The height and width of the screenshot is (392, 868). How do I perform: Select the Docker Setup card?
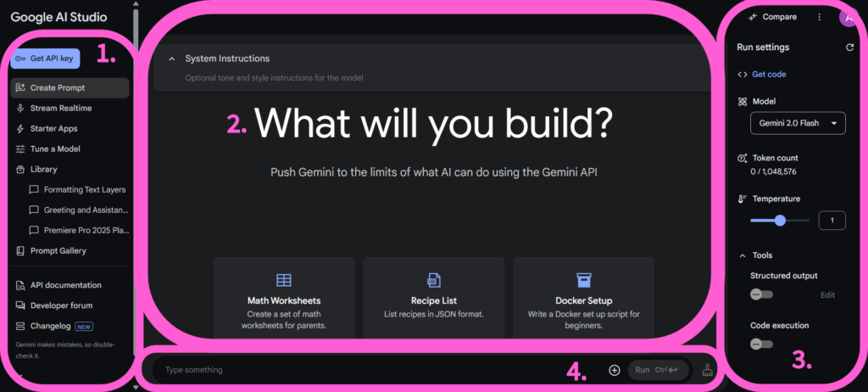584,298
